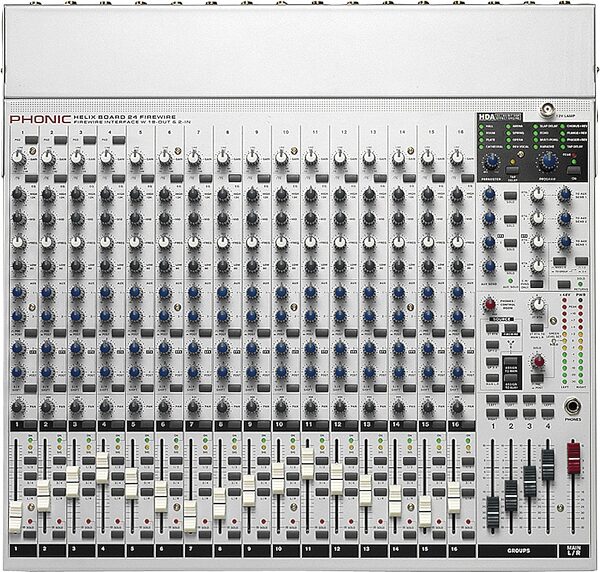
Task: Click the HALL effect indicator
Action: click(481, 127)
